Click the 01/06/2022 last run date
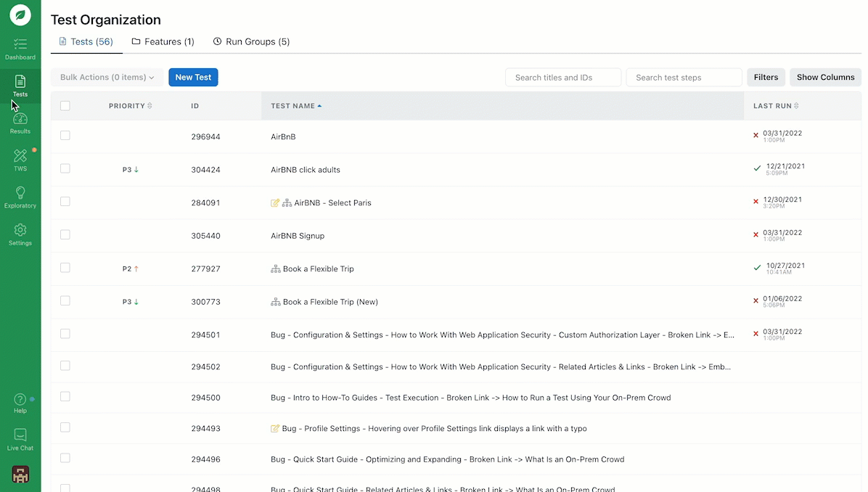The height and width of the screenshot is (492, 868). click(782, 299)
